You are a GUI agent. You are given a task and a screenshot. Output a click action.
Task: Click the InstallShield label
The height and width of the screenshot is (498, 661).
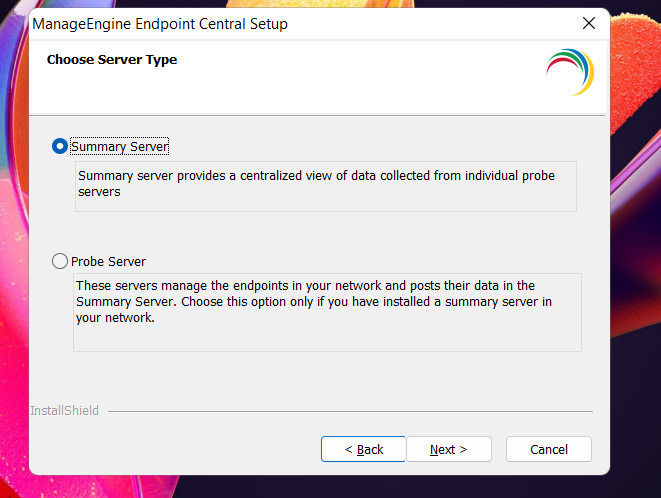[x=64, y=410]
